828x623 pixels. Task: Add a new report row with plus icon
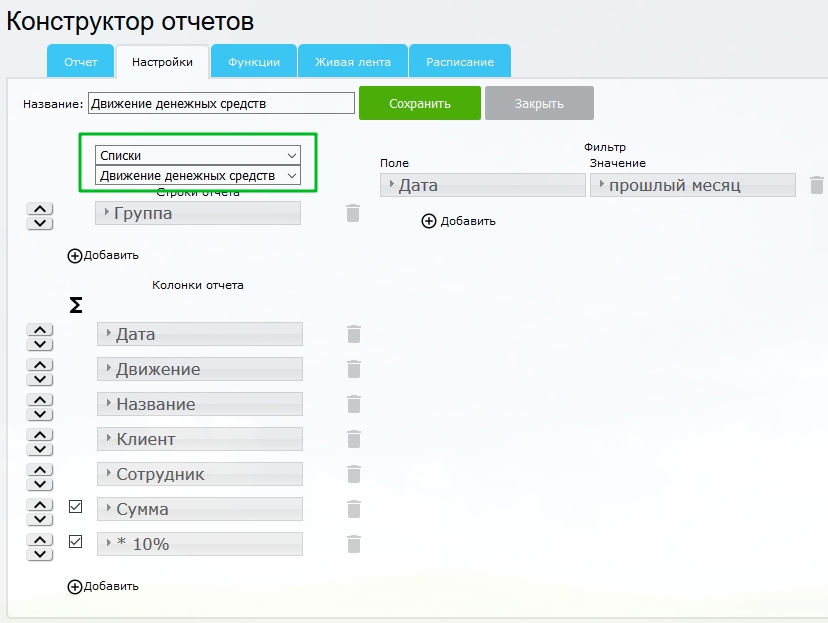pos(74,255)
